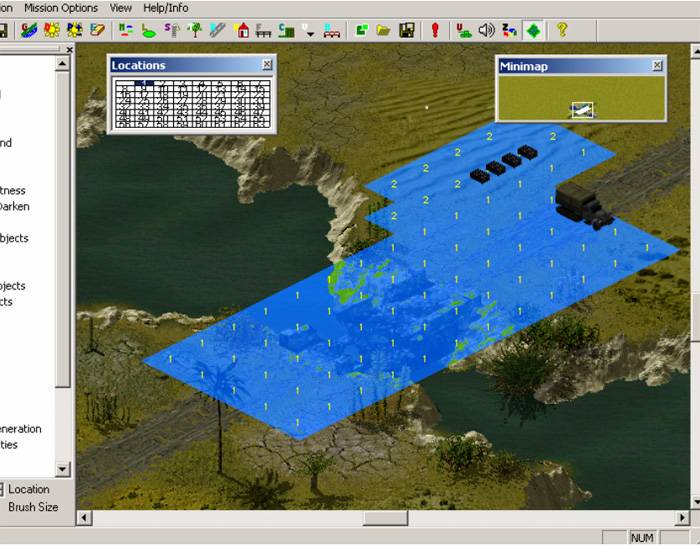The height and width of the screenshot is (546, 700).
Task: Click the red exclamation mark toolbar icon
Action: tap(435, 30)
